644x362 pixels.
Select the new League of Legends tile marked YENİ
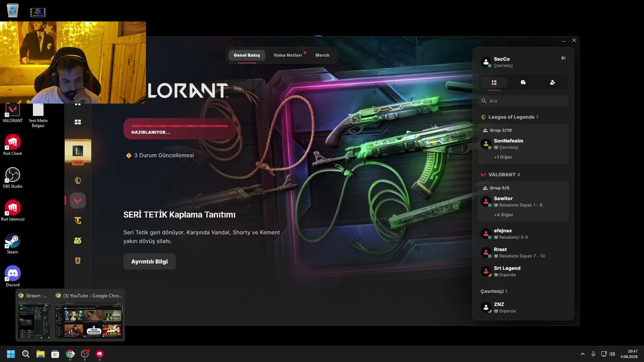[x=78, y=151]
